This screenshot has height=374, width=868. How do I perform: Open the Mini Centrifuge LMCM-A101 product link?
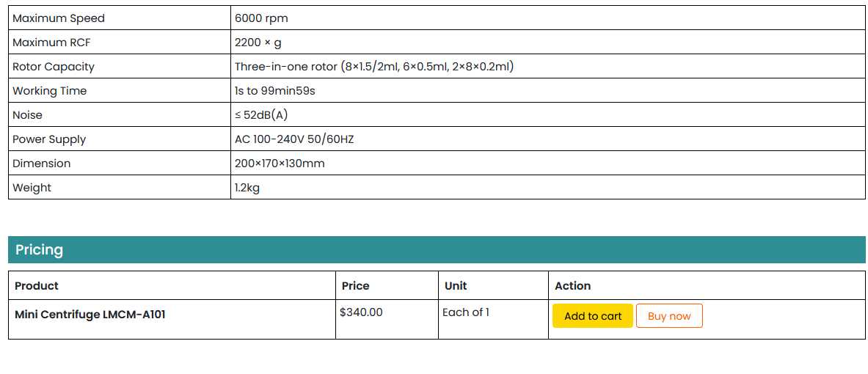click(90, 315)
